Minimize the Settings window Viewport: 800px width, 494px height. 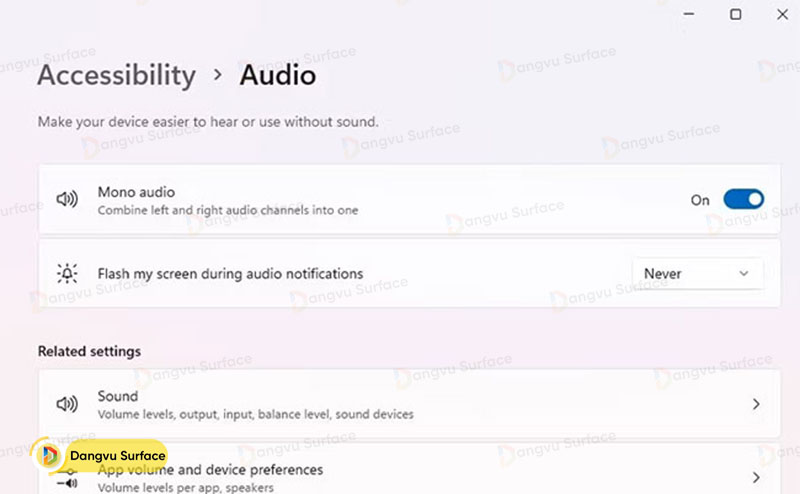tap(690, 14)
